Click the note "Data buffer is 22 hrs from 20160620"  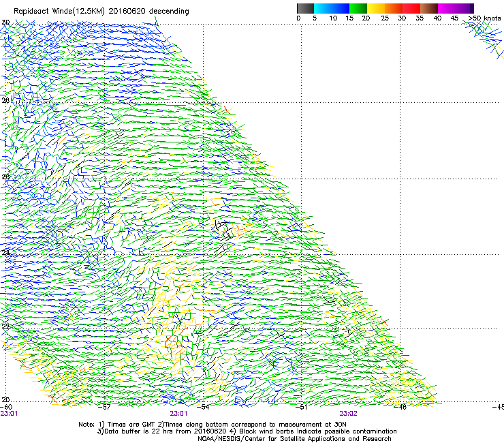click(x=166, y=431)
